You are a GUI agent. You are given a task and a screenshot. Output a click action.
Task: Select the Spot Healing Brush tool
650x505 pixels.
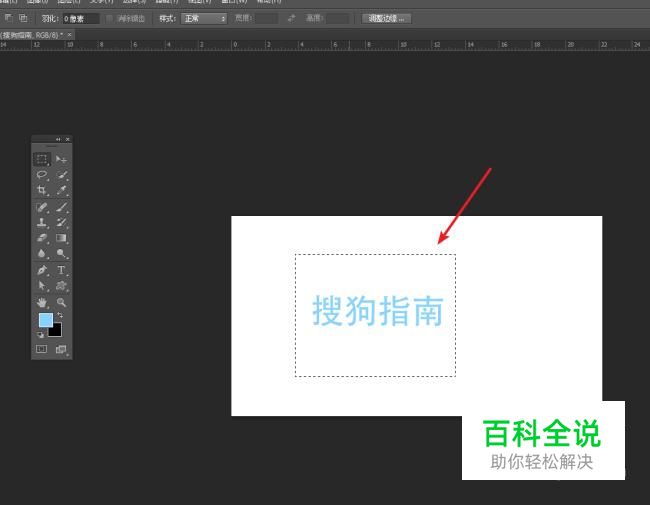point(42,207)
